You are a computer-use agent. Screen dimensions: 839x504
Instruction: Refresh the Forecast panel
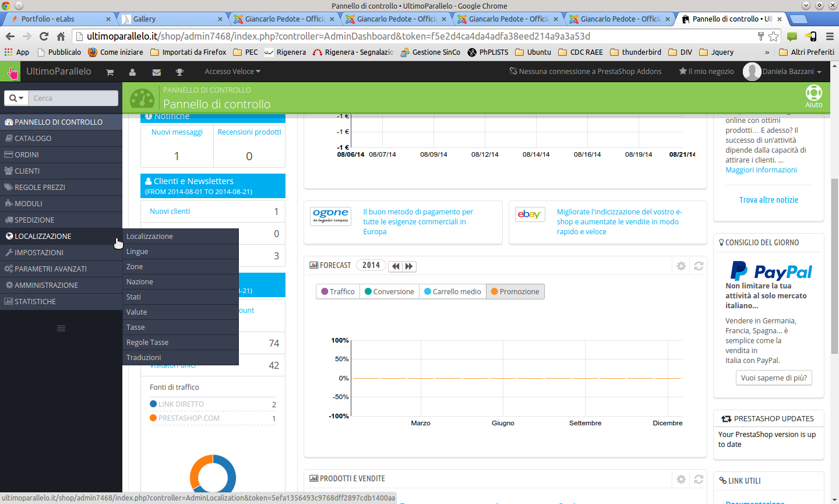[x=699, y=266]
